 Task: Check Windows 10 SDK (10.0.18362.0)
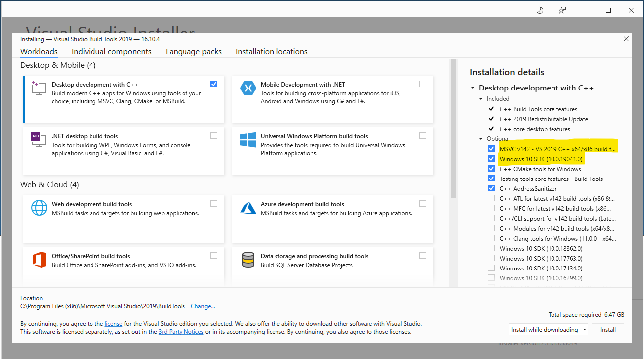(491, 248)
